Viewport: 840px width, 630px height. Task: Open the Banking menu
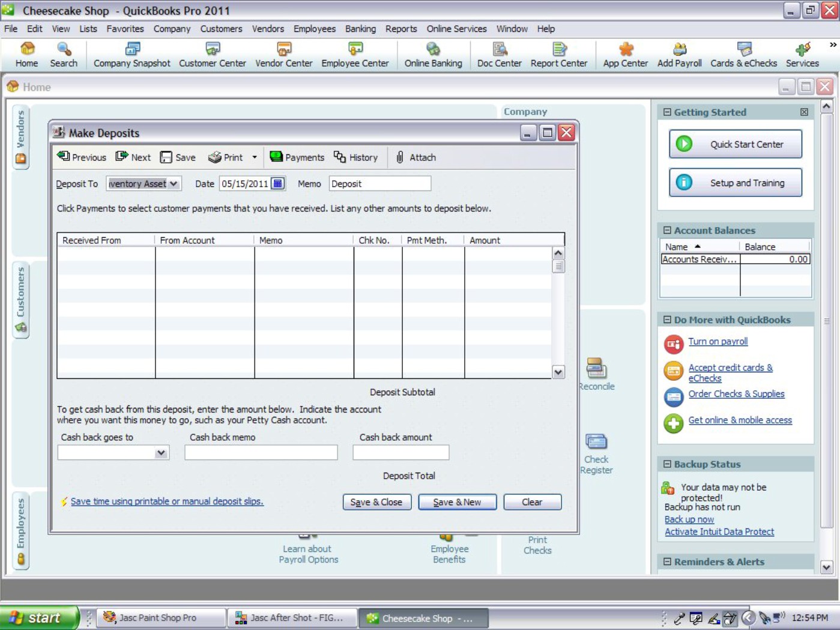click(x=360, y=29)
